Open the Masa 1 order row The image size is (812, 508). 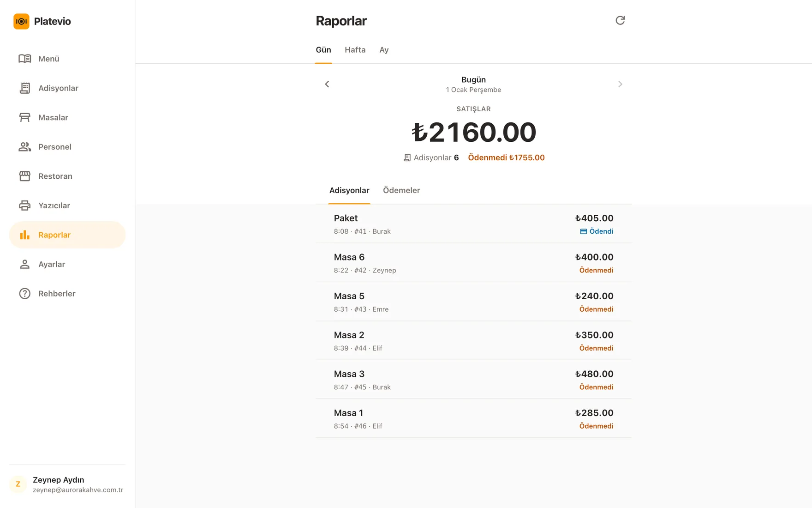tap(473, 418)
